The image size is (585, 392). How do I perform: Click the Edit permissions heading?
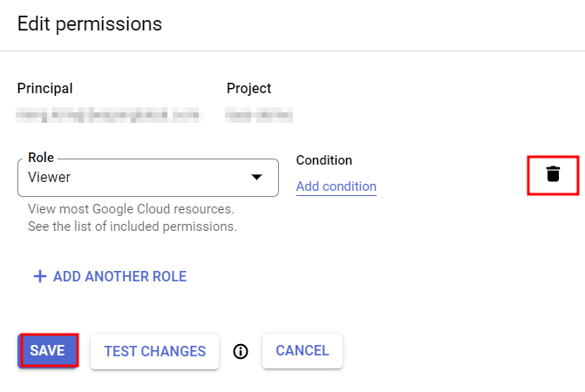coord(90,24)
